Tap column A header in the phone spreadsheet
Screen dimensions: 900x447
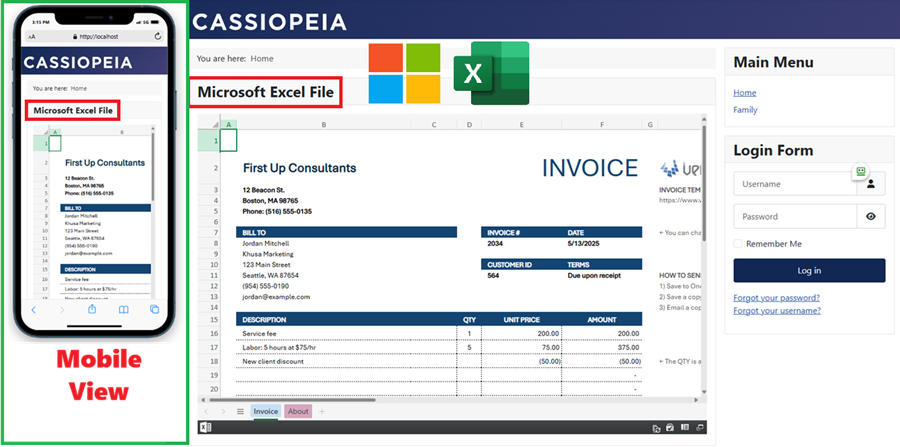[x=55, y=132]
